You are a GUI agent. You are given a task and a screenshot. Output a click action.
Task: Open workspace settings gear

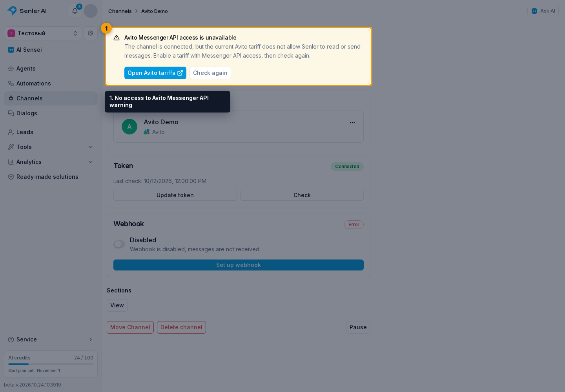coord(91,33)
